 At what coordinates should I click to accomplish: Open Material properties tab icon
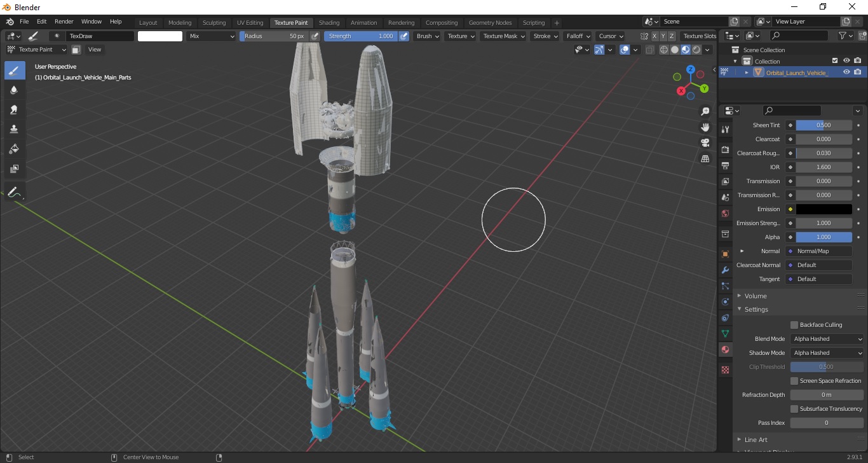pyautogui.click(x=725, y=349)
